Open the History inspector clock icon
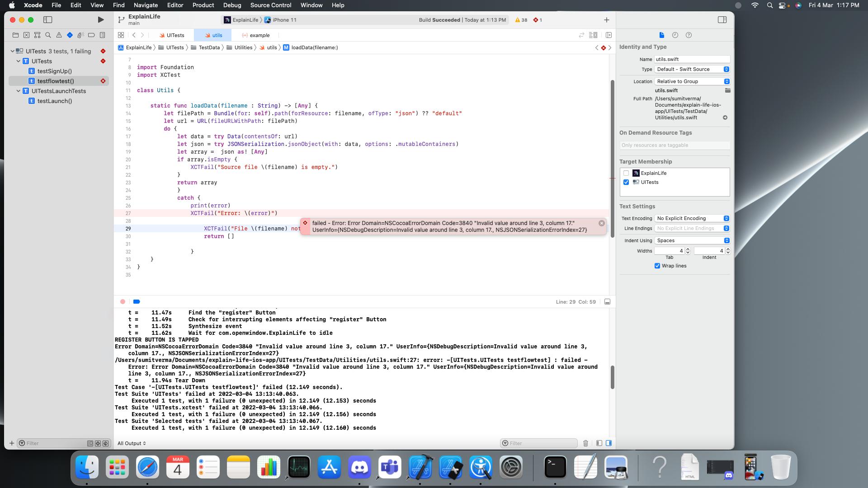The image size is (868, 488). coord(675,35)
